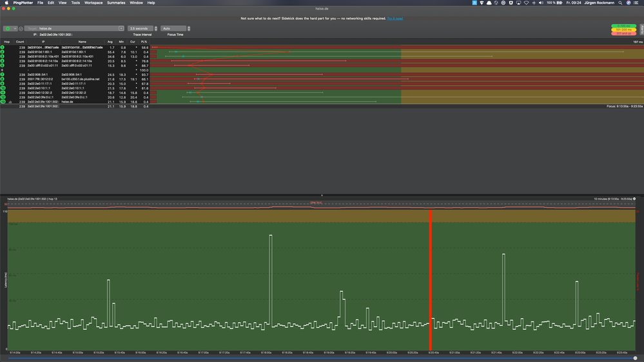Open the Edit menu
Screen dimensions: 644x362
coord(51,3)
